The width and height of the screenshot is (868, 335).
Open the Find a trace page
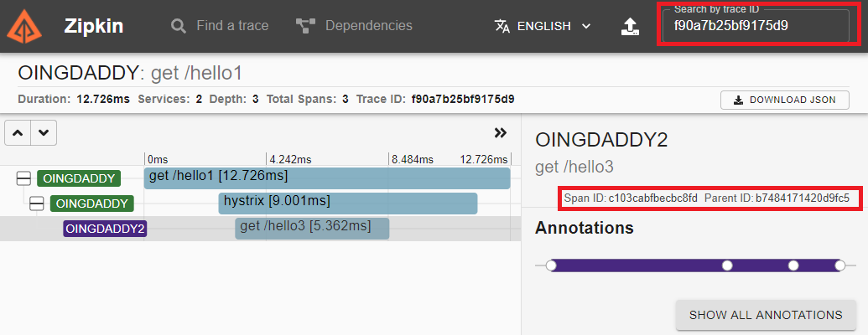(220, 26)
